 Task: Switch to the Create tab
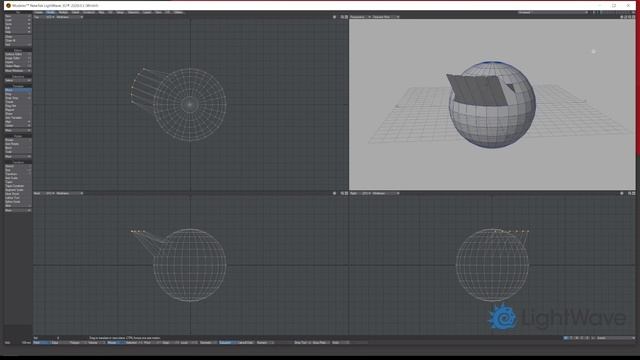tap(38, 13)
